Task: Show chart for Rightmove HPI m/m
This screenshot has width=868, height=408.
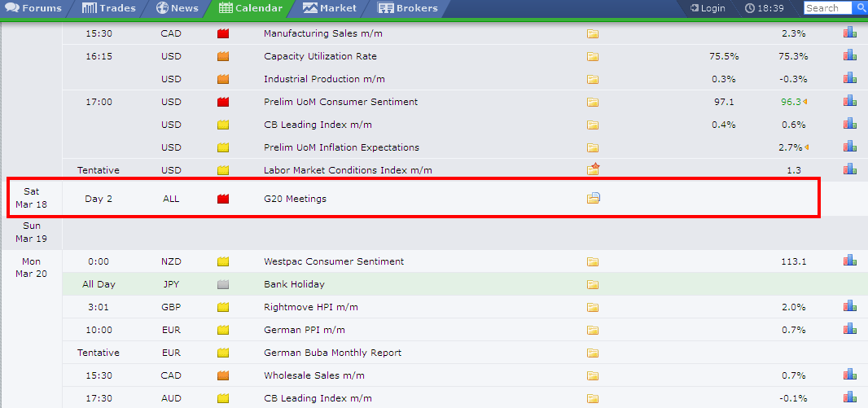Action: click(x=850, y=306)
